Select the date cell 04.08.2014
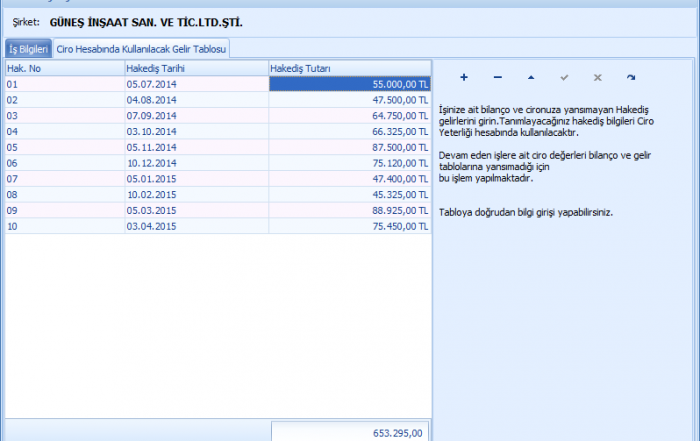 click(195, 100)
